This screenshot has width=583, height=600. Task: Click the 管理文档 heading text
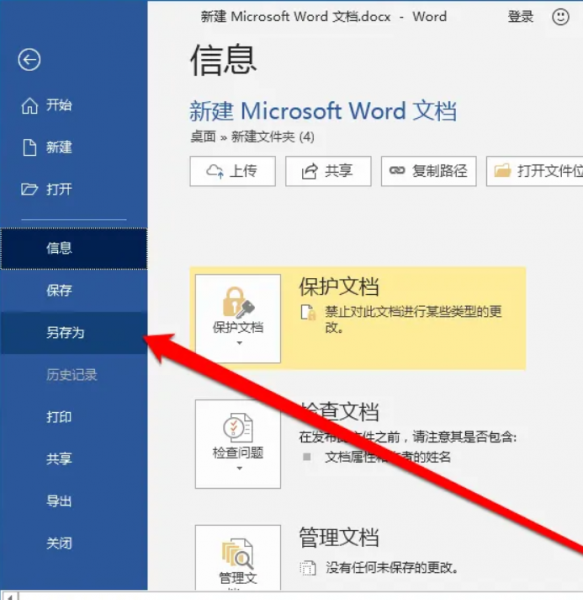pyautogui.click(x=339, y=537)
